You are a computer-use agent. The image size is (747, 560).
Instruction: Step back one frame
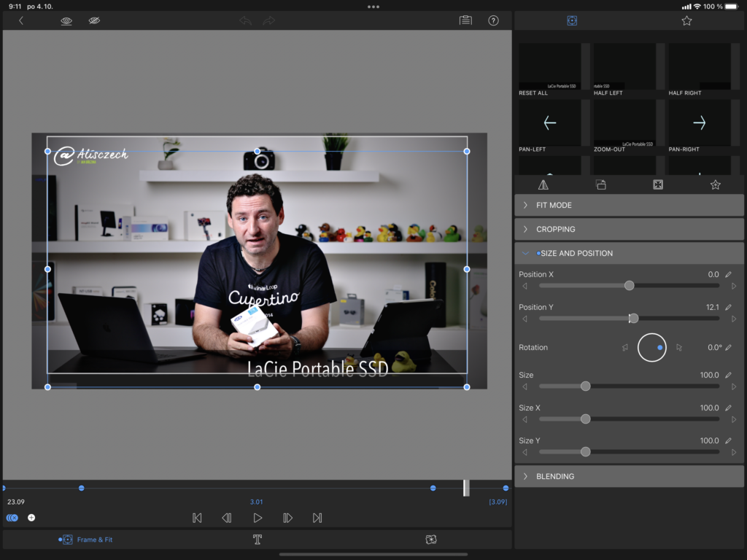pyautogui.click(x=227, y=518)
